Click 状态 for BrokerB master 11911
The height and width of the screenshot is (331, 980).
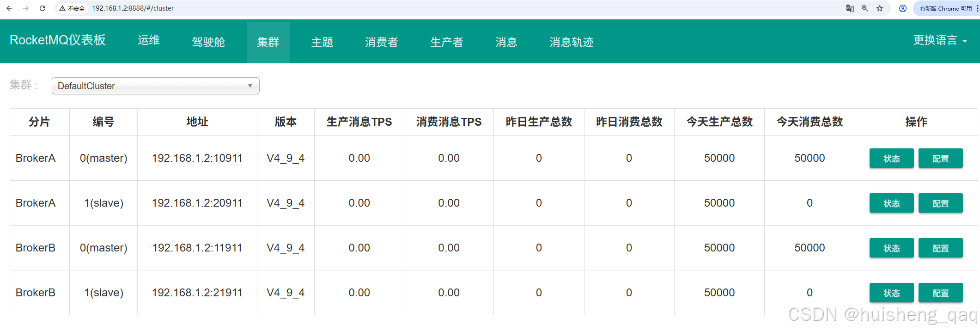[x=891, y=248]
